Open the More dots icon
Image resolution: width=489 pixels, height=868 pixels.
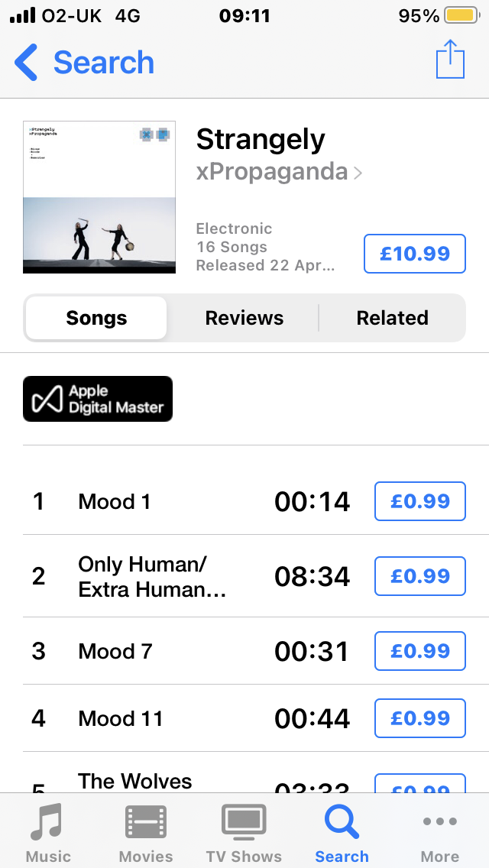click(439, 821)
